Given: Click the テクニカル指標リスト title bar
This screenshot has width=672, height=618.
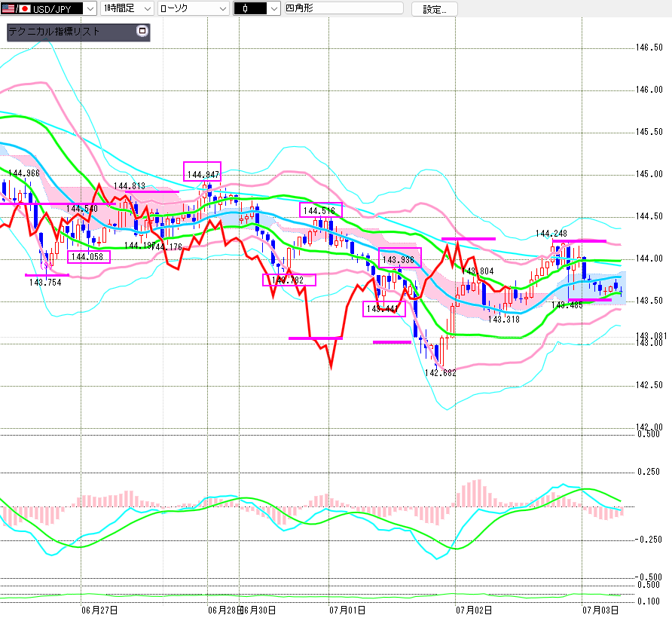Looking at the screenshot, I should (x=78, y=32).
